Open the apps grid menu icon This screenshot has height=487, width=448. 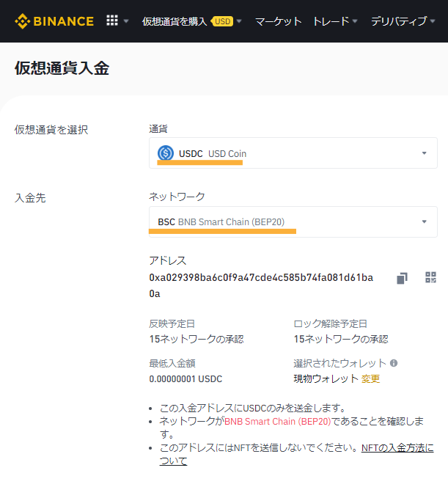click(x=112, y=21)
